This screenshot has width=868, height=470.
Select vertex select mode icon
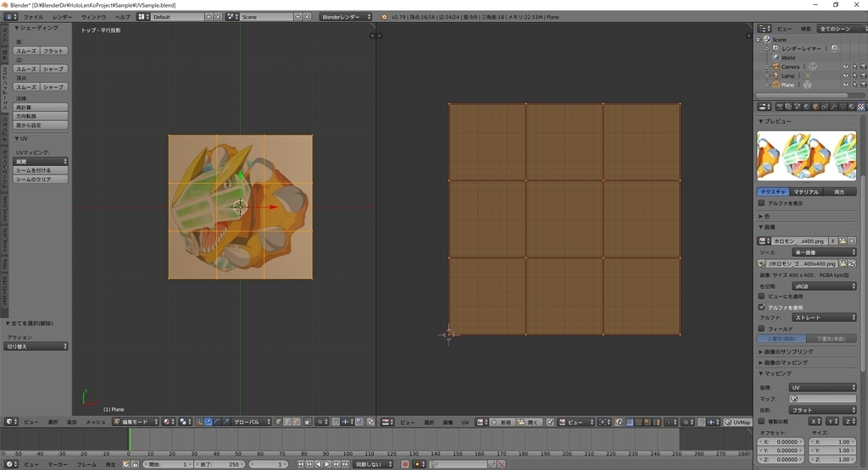click(x=278, y=422)
